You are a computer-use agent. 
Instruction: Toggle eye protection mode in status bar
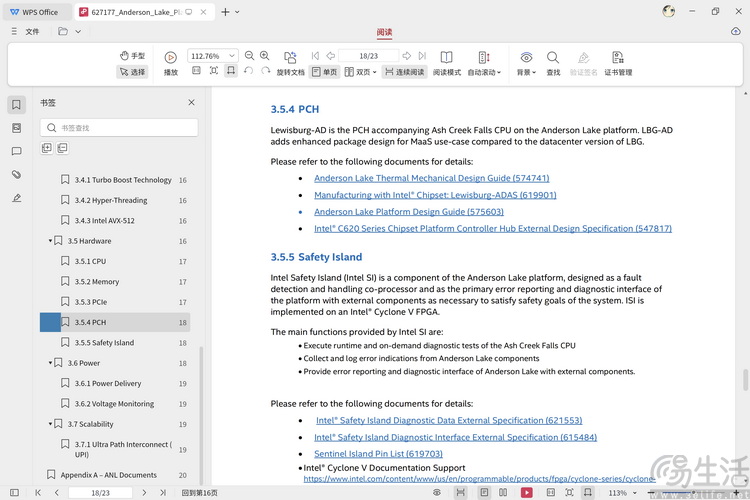tap(437, 492)
